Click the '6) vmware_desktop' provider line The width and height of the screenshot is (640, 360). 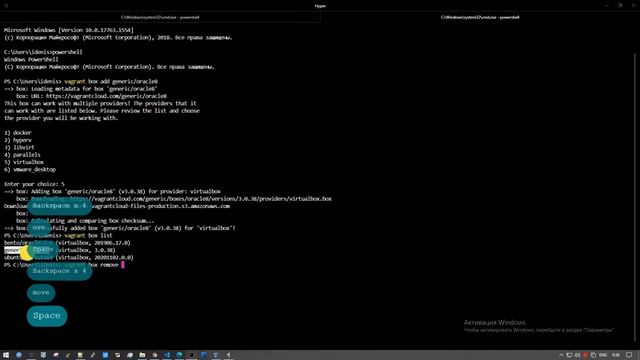click(x=30, y=169)
